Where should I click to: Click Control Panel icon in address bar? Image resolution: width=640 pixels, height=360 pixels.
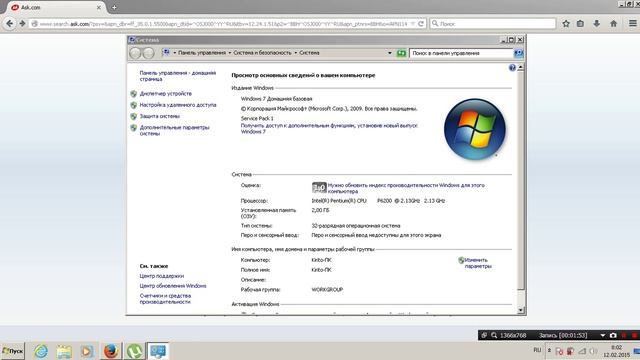[x=166, y=52]
